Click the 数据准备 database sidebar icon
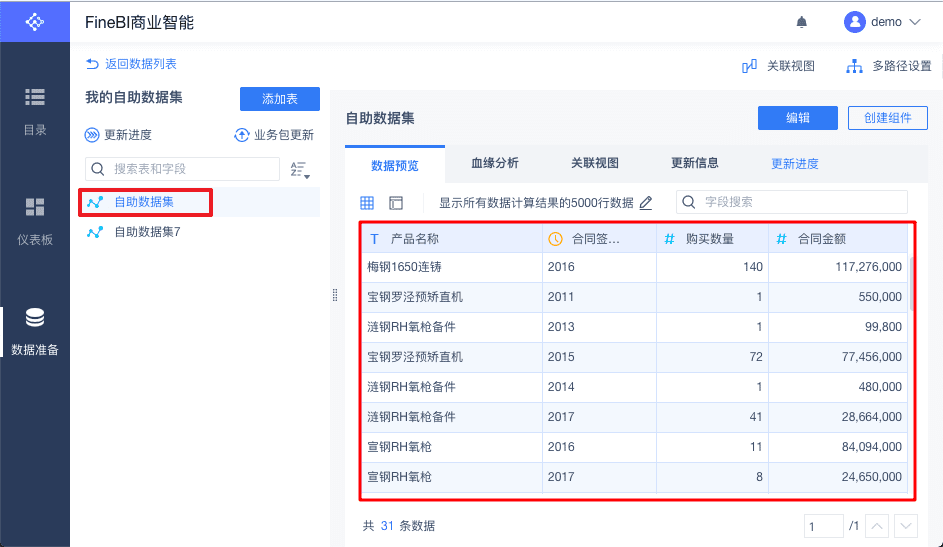This screenshot has height=547, width=943. pyautogui.click(x=35, y=330)
